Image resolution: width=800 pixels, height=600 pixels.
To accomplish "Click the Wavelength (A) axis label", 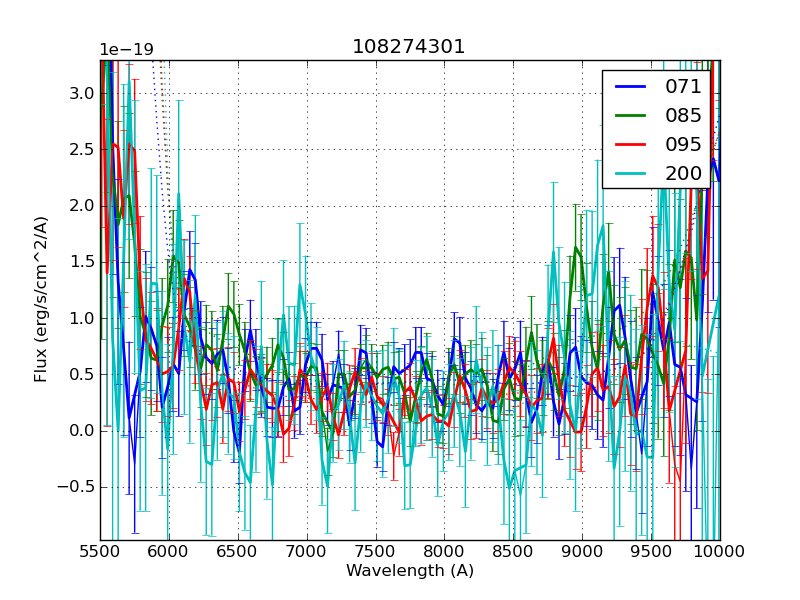I will 409,571.
